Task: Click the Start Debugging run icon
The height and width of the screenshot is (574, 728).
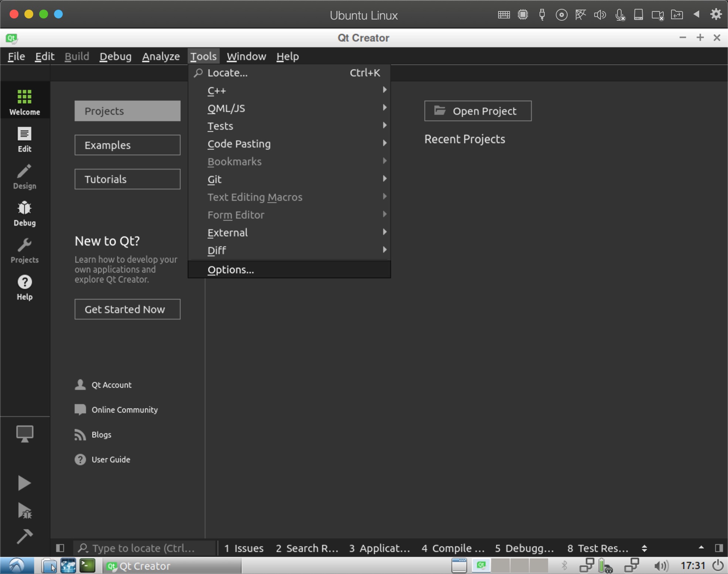Action: [25, 511]
